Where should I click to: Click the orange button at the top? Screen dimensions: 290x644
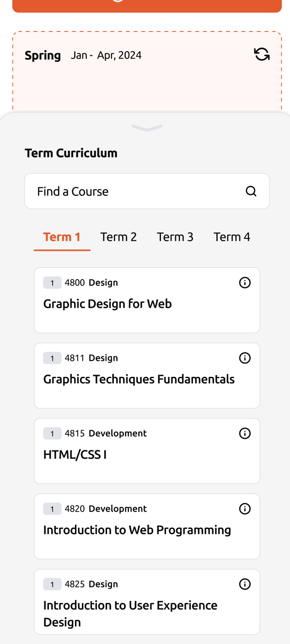147,5
